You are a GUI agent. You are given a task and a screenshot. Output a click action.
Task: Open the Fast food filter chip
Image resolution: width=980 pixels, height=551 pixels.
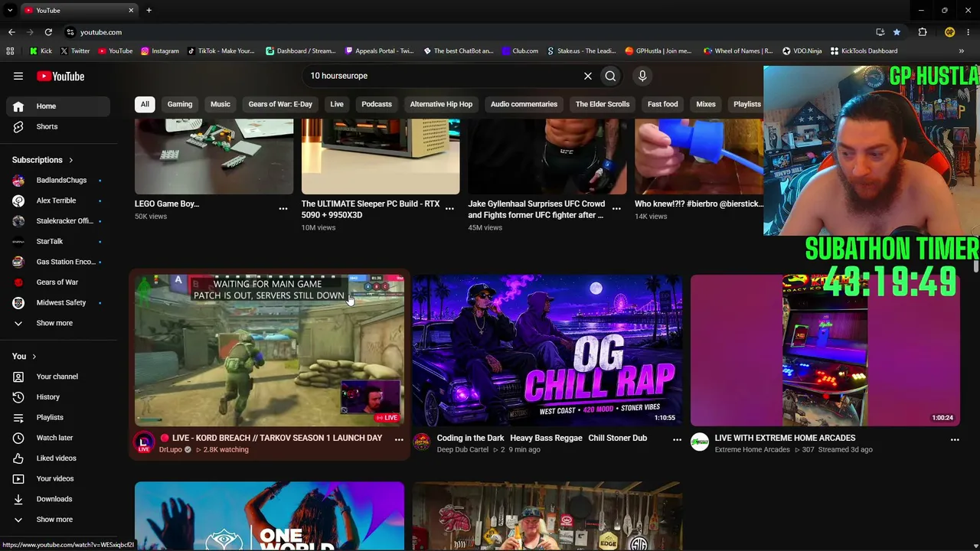pos(663,104)
